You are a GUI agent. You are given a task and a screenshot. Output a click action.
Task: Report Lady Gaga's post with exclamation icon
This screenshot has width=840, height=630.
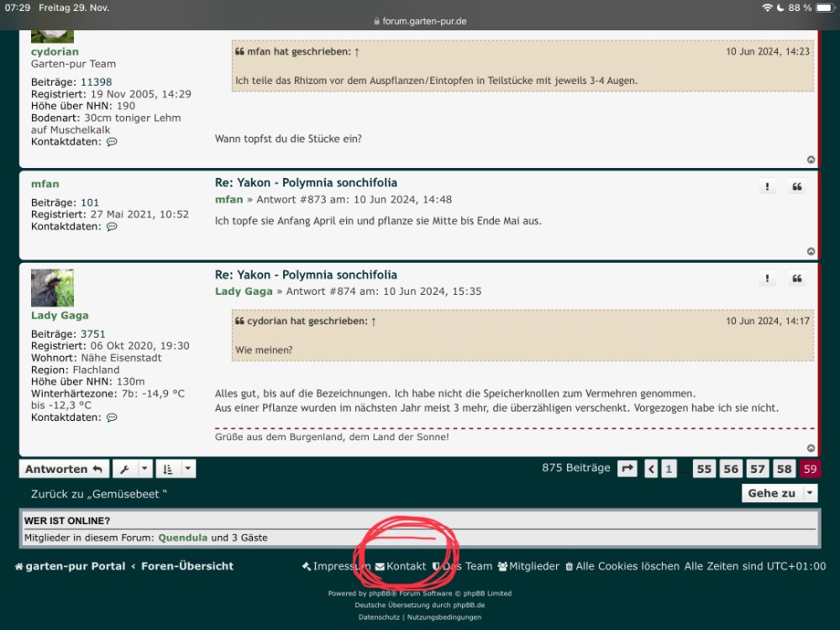pos(766,279)
